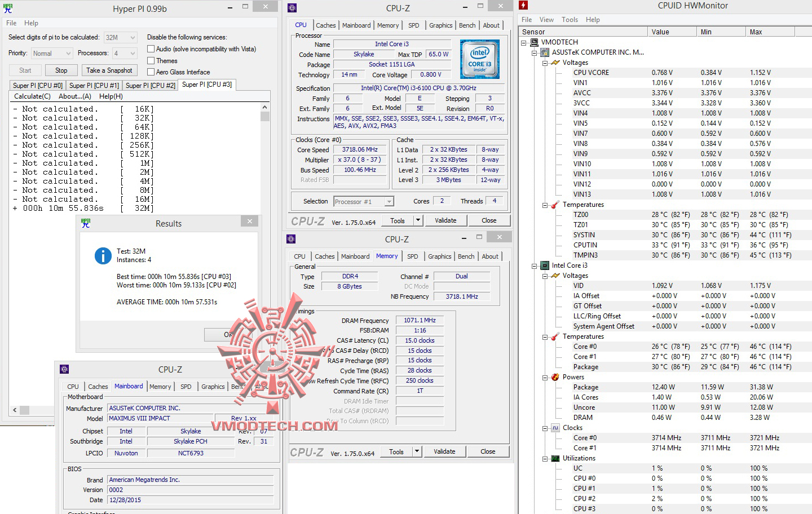Click the Validate button in Memory CPU-Z window
Viewport: 812px width, 514px height.
(x=444, y=451)
